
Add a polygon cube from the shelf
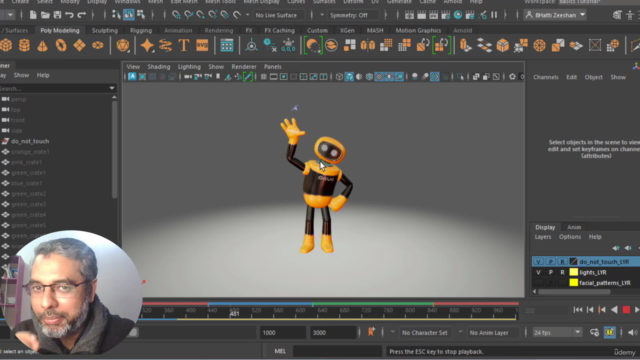(6, 45)
